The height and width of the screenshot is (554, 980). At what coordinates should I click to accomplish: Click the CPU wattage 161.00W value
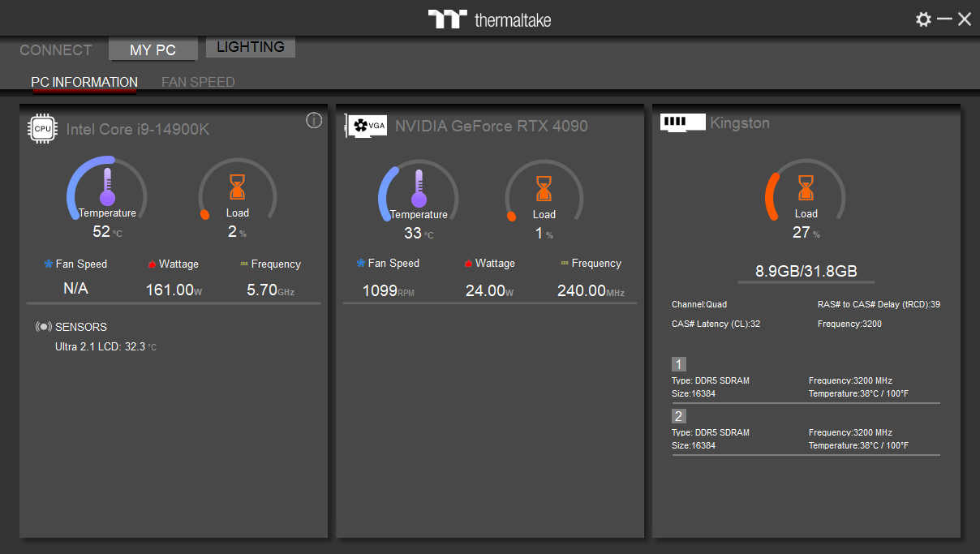coord(174,290)
